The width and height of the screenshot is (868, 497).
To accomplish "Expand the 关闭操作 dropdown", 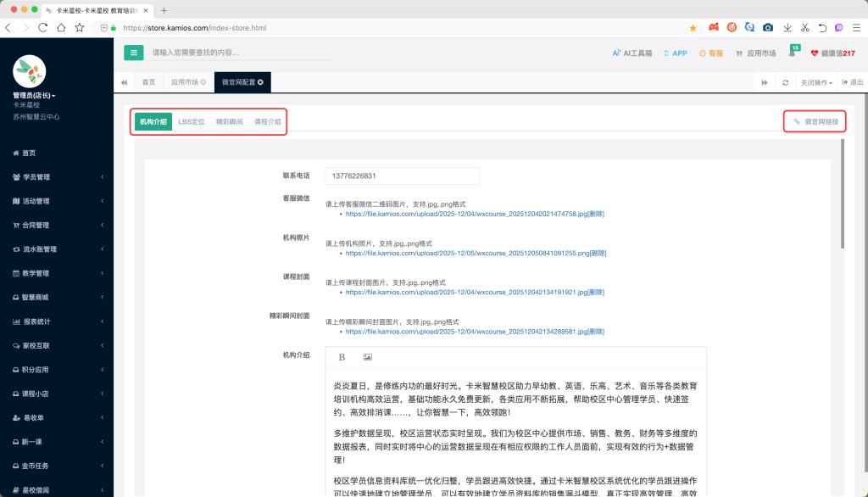I will tap(817, 82).
